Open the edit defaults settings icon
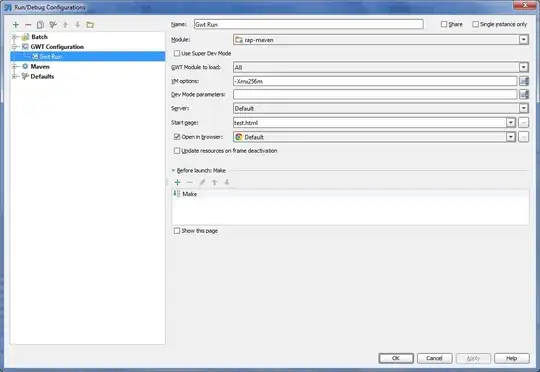 pos(53,24)
